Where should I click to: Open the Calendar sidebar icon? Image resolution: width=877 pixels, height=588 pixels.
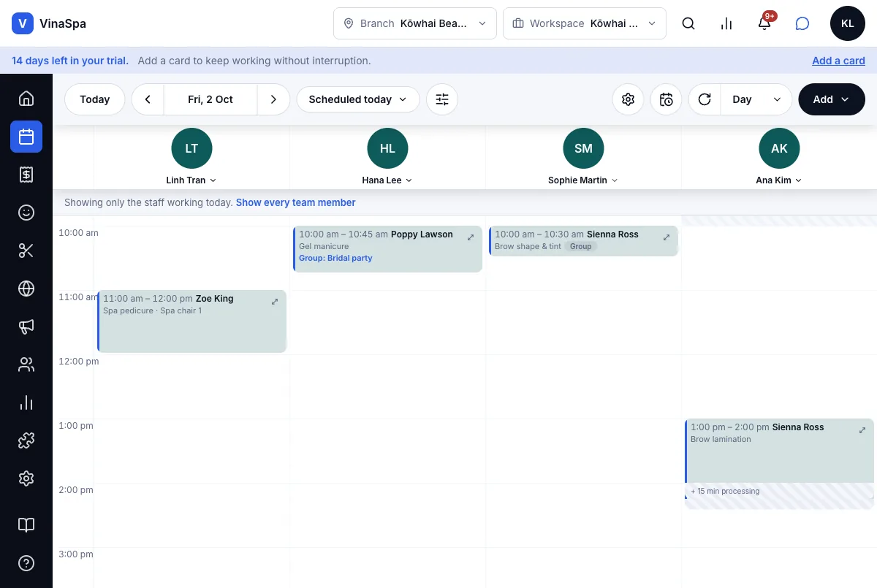pyautogui.click(x=26, y=137)
